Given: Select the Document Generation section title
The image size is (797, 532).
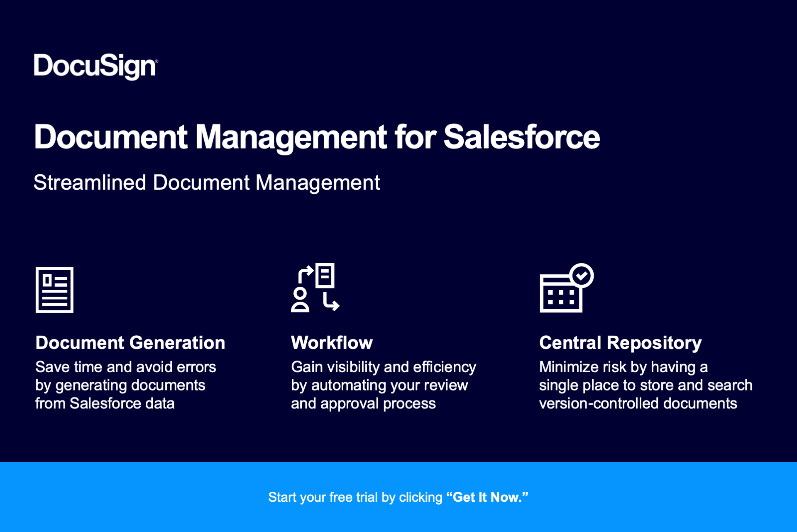Looking at the screenshot, I should [130, 343].
